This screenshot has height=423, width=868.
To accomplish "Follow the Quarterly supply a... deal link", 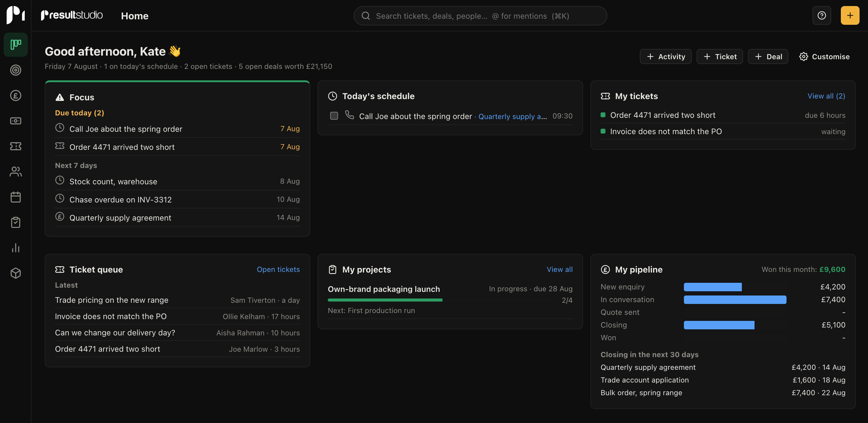I will point(512,116).
